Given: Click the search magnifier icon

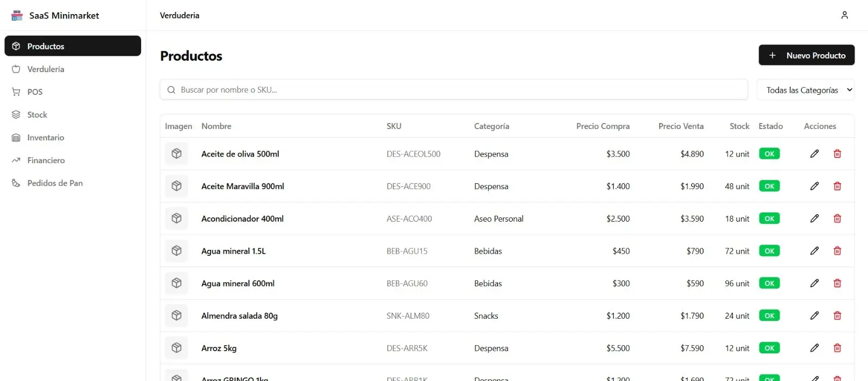Looking at the screenshot, I should click(171, 90).
